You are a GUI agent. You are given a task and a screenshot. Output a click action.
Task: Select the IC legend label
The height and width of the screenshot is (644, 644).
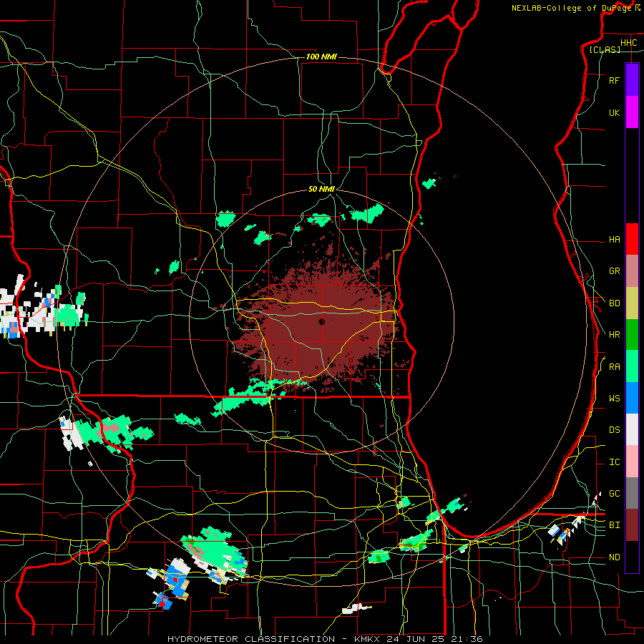[x=614, y=462]
